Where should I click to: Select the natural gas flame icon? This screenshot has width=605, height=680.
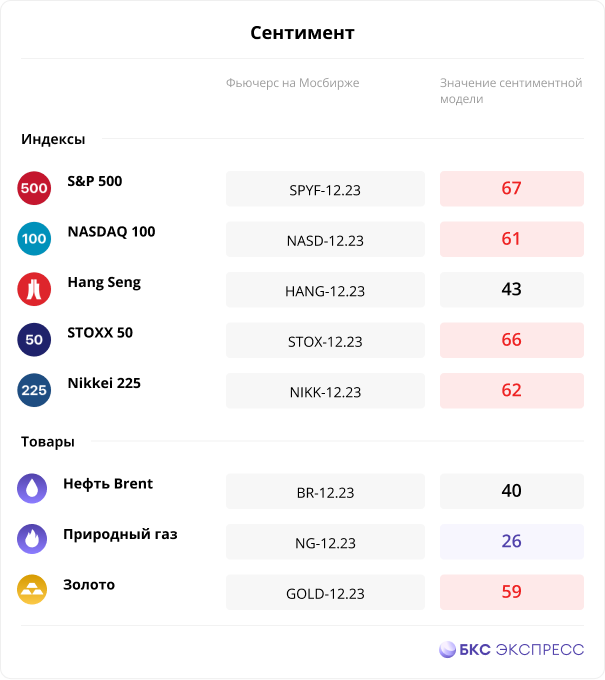pos(32,539)
